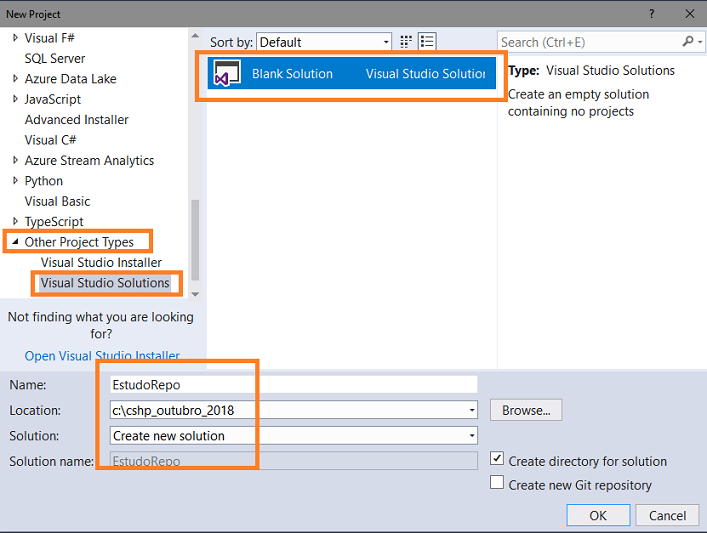
Task: Expand the Visual F# node
Action: click(15, 38)
